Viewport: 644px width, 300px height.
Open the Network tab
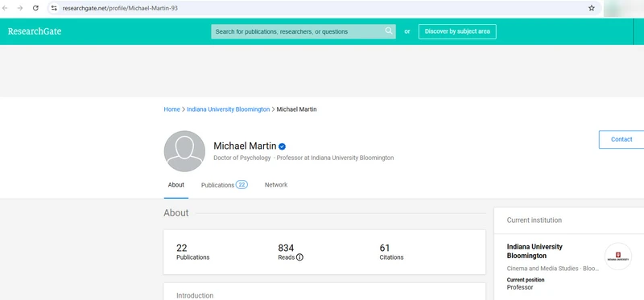[276, 185]
